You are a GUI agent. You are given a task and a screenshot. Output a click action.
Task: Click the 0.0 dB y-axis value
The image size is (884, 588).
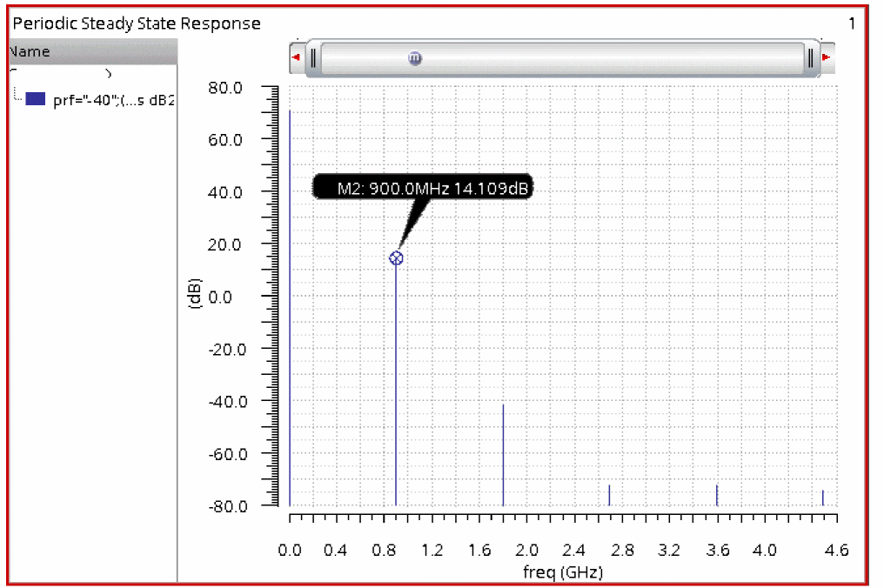(220, 297)
